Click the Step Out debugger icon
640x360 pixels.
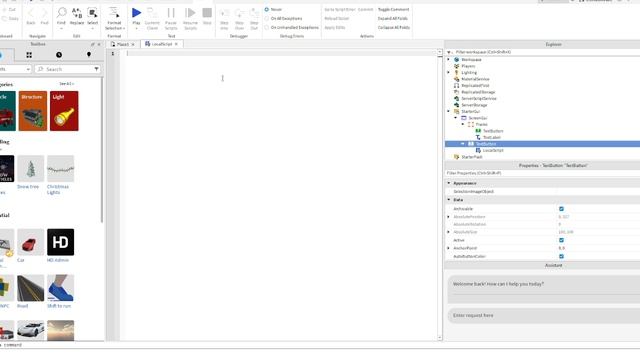tap(254, 14)
